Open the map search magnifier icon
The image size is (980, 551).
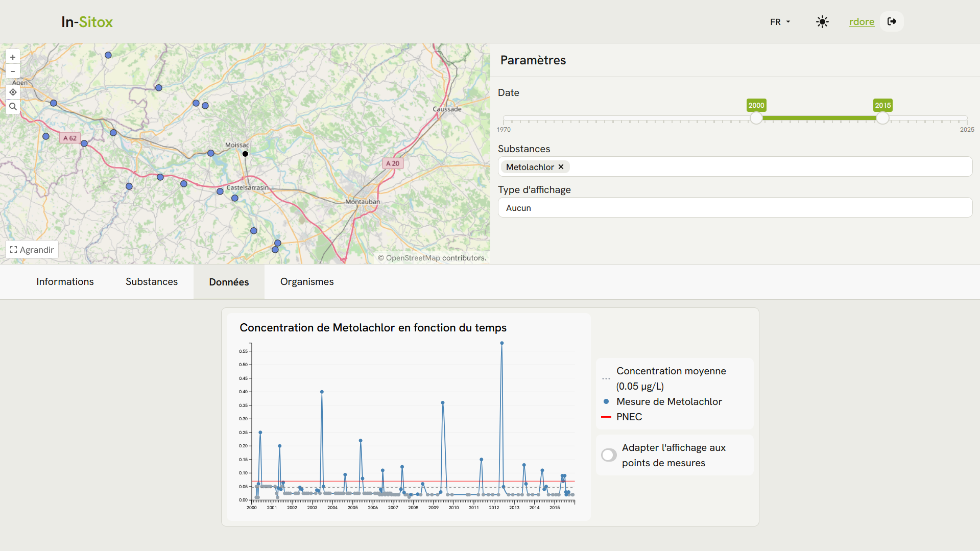12,106
